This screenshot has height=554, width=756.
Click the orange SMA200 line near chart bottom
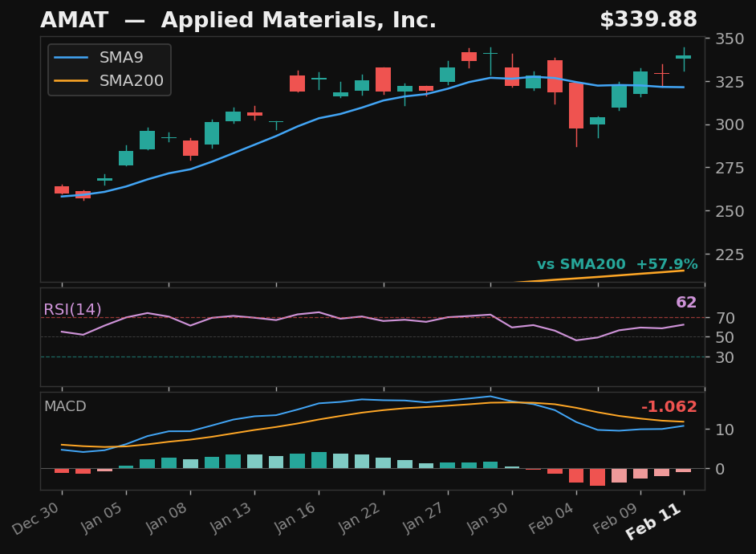coord(600,276)
